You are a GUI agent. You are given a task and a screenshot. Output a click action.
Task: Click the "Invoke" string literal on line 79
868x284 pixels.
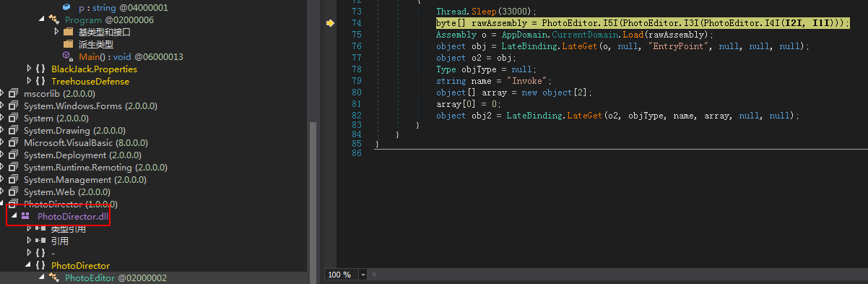point(526,81)
